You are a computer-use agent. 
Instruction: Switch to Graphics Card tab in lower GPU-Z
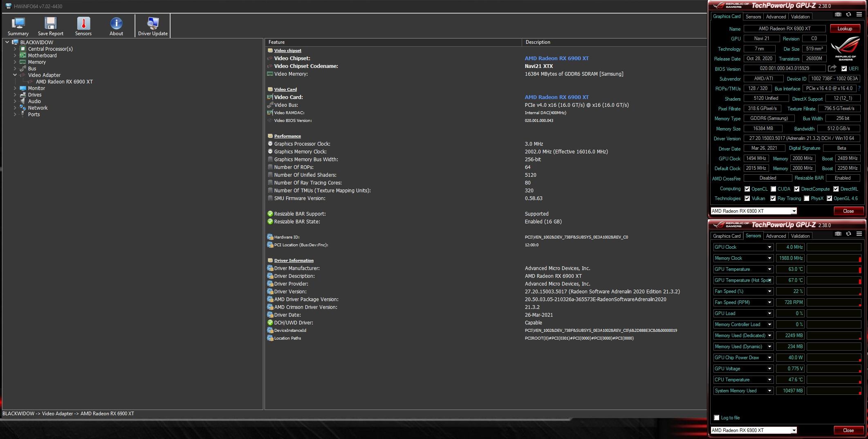click(x=727, y=236)
